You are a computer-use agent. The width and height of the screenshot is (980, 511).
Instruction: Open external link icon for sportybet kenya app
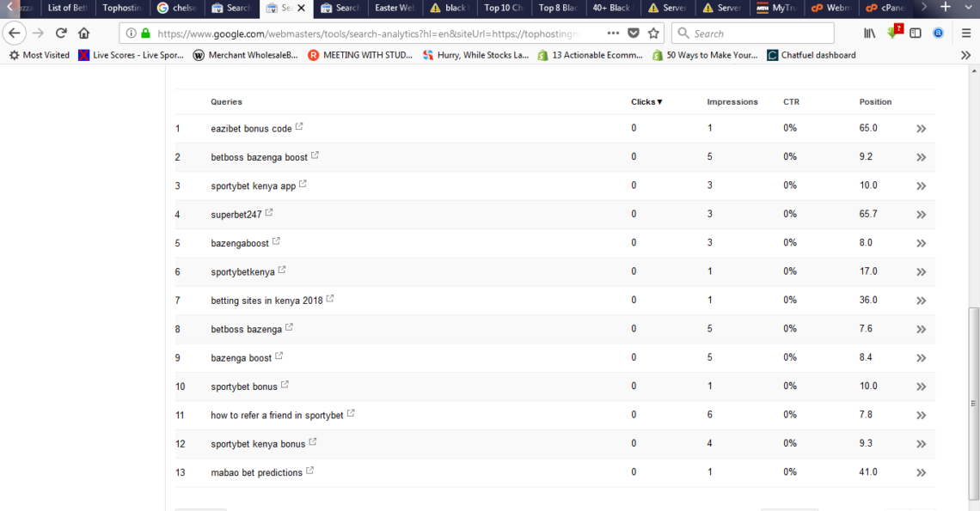303,184
